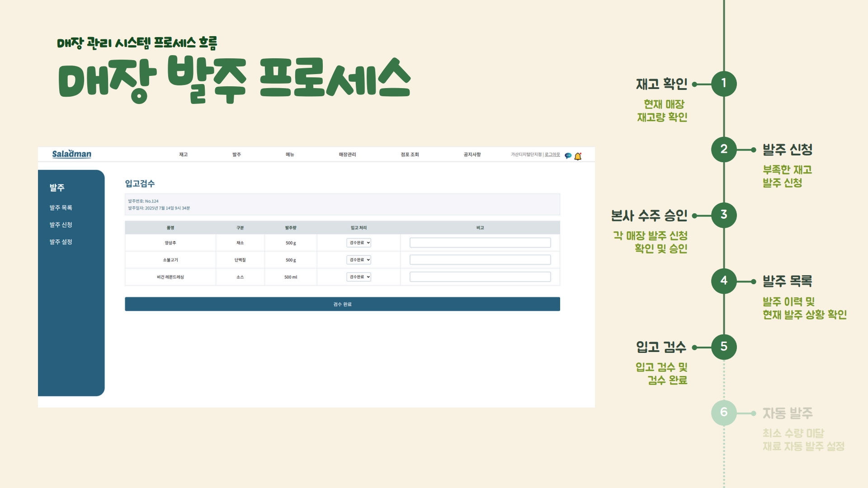Image resolution: width=868 pixels, height=488 pixels.
Task: Open the notification bell
Action: click(x=578, y=156)
